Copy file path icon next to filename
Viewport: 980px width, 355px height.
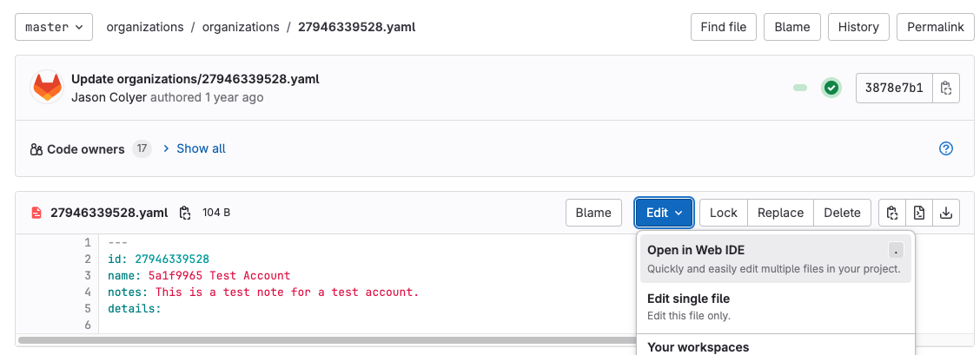184,213
